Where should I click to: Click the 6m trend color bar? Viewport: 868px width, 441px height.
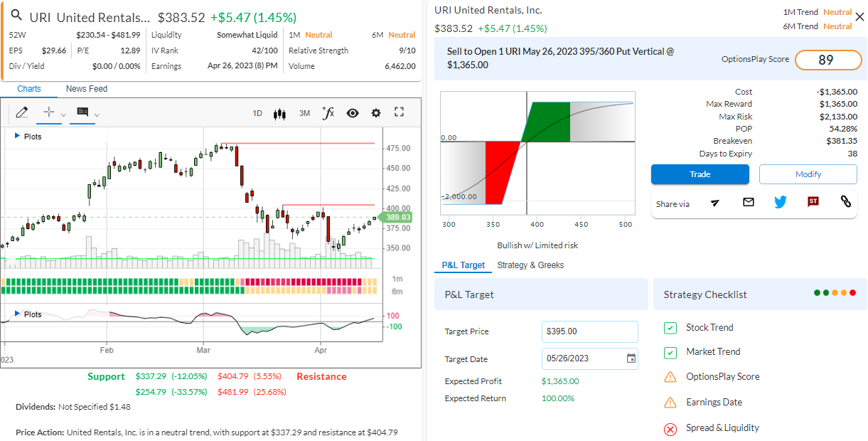point(189,290)
